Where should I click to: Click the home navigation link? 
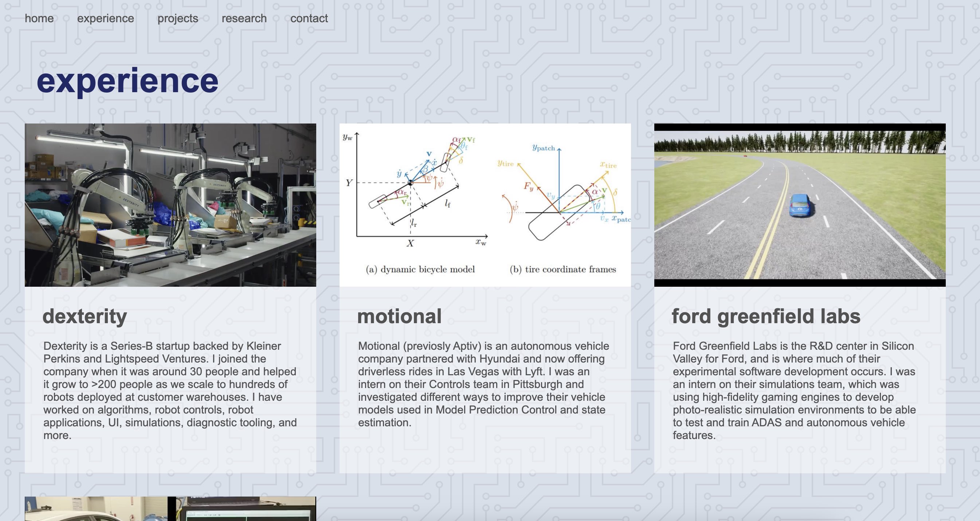tap(39, 17)
